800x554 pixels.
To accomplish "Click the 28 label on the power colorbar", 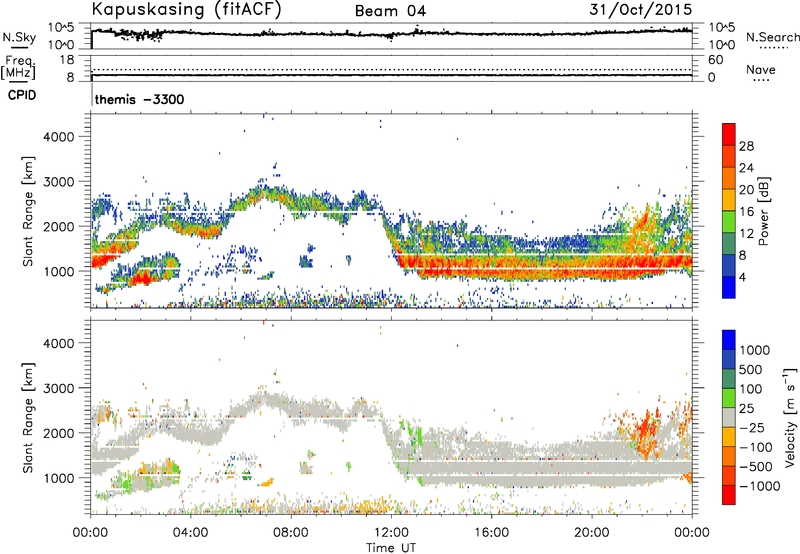I will [x=746, y=146].
